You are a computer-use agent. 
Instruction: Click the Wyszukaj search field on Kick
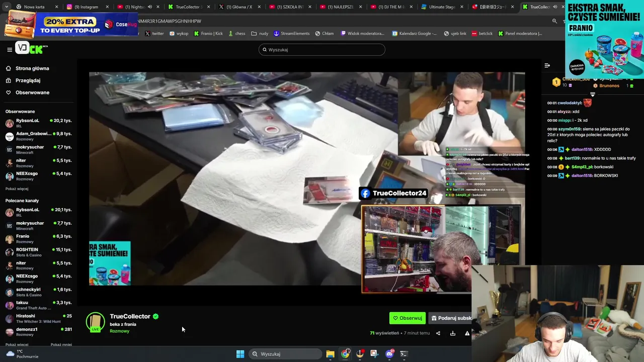(322, 50)
